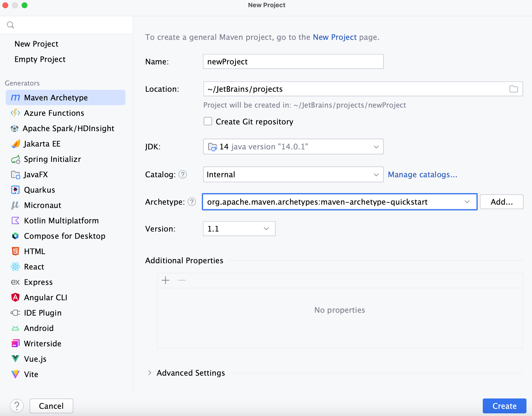
Task: Open the Archetype help question mark
Action: (192, 202)
